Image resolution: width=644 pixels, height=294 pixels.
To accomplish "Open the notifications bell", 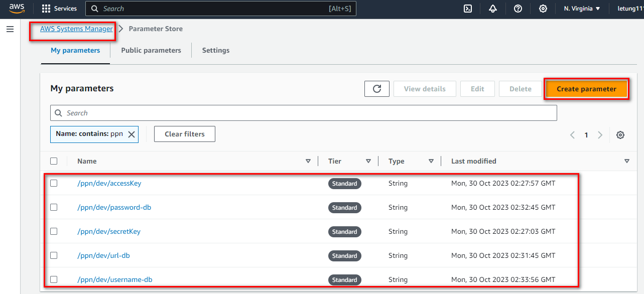I will tap(493, 9).
